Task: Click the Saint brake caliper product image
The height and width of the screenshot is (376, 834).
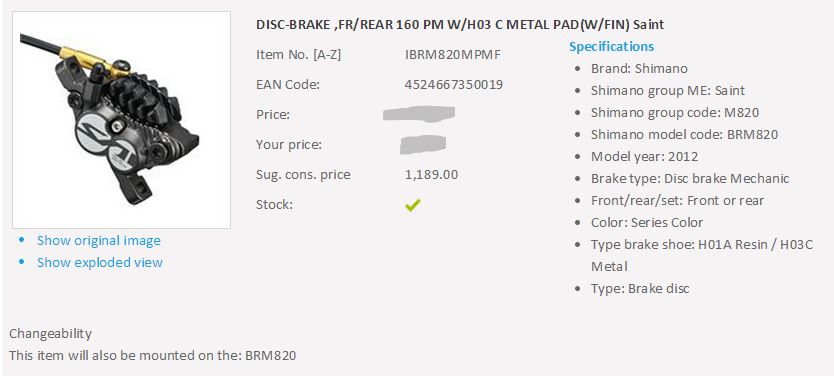Action: click(121, 120)
